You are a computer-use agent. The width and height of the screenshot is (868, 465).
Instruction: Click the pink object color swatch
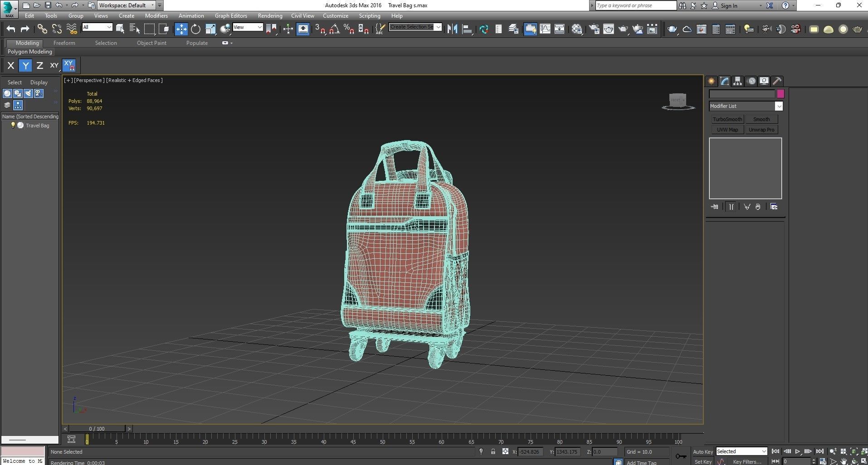click(780, 94)
